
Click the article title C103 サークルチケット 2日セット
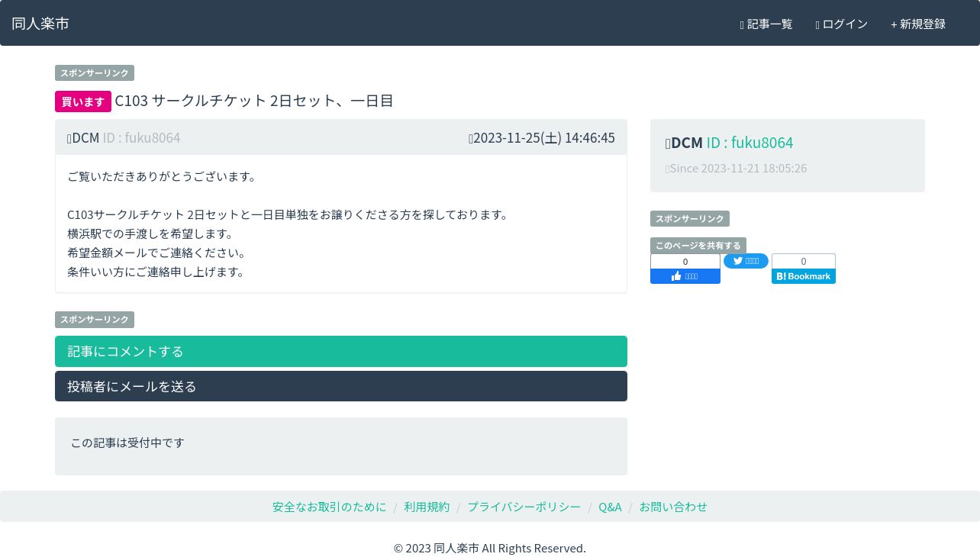coord(254,101)
